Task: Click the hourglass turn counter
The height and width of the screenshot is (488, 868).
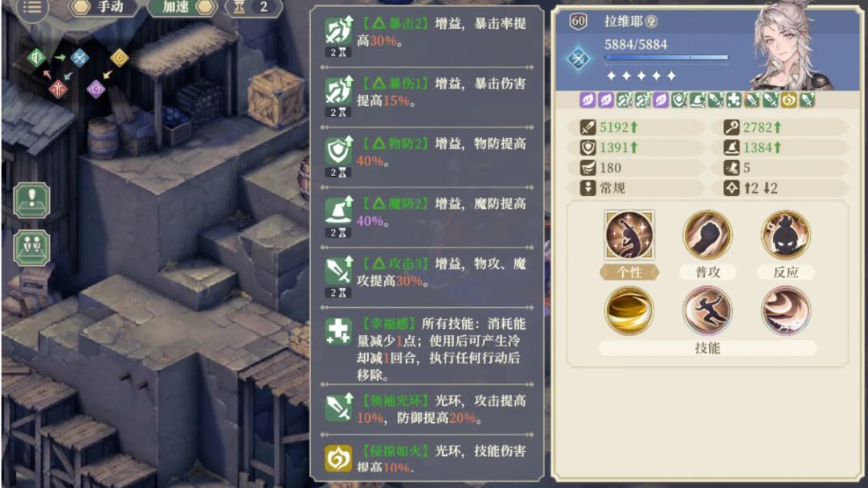Action: point(253,7)
